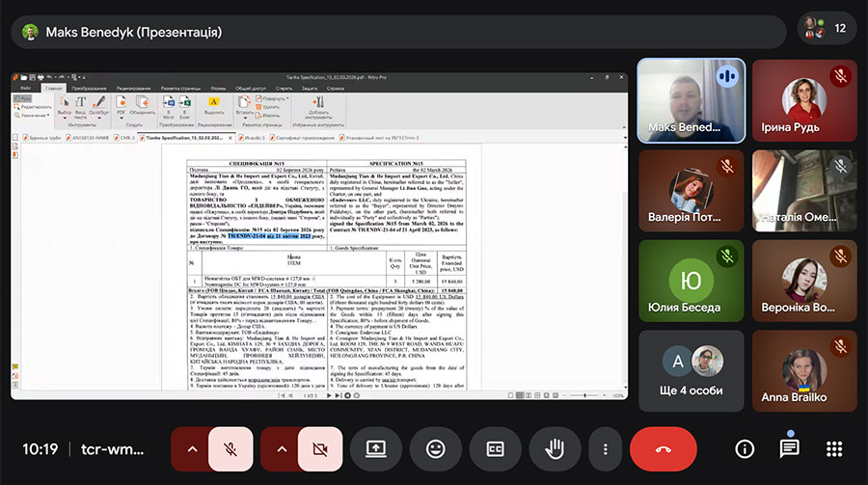Click the Present now screen share icon

376,449
